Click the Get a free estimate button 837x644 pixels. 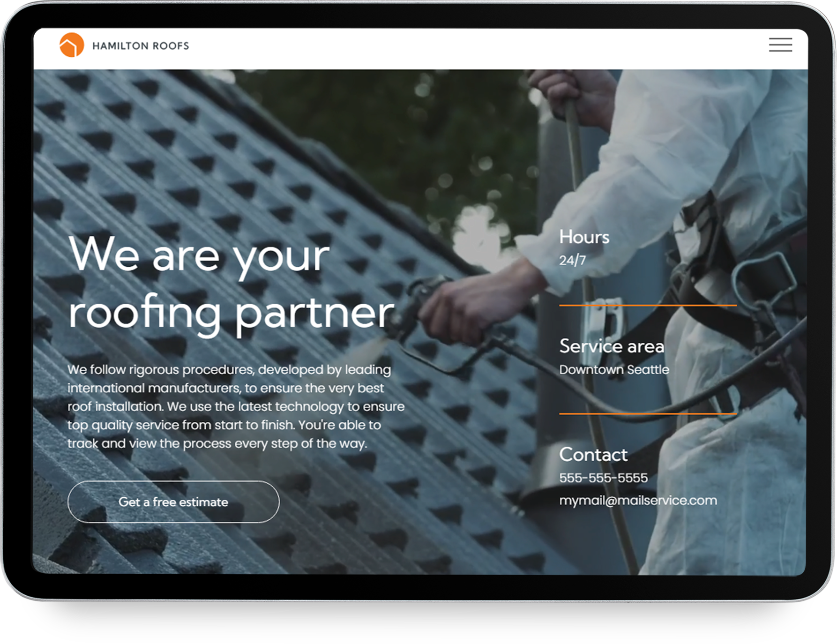pos(173,502)
